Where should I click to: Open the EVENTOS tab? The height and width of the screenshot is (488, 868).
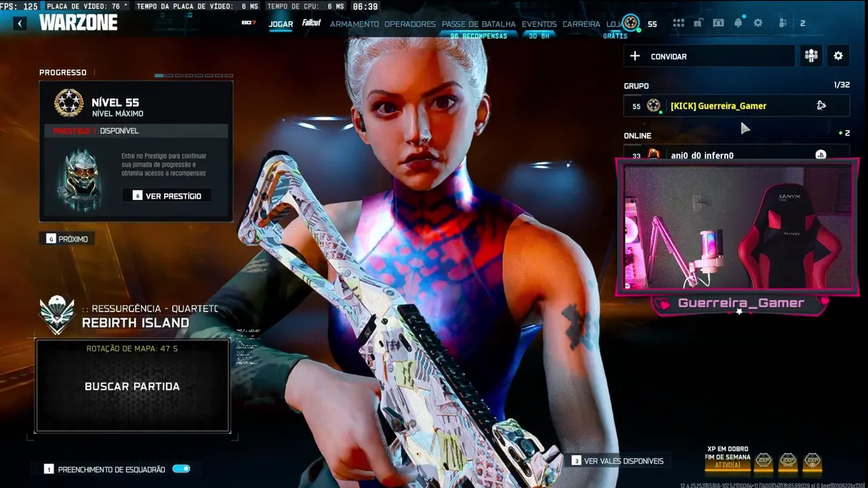pyautogui.click(x=539, y=24)
